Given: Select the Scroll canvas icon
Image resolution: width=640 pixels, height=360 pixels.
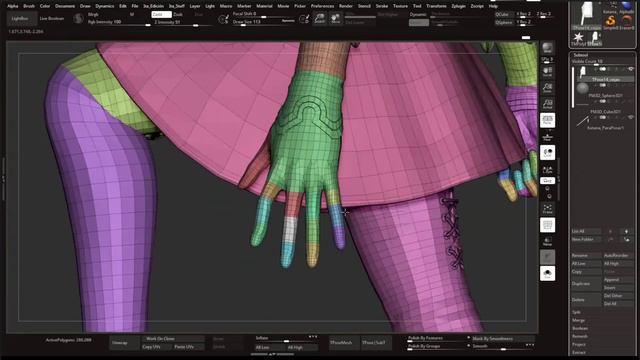Looking at the screenshot, I should point(547,72).
